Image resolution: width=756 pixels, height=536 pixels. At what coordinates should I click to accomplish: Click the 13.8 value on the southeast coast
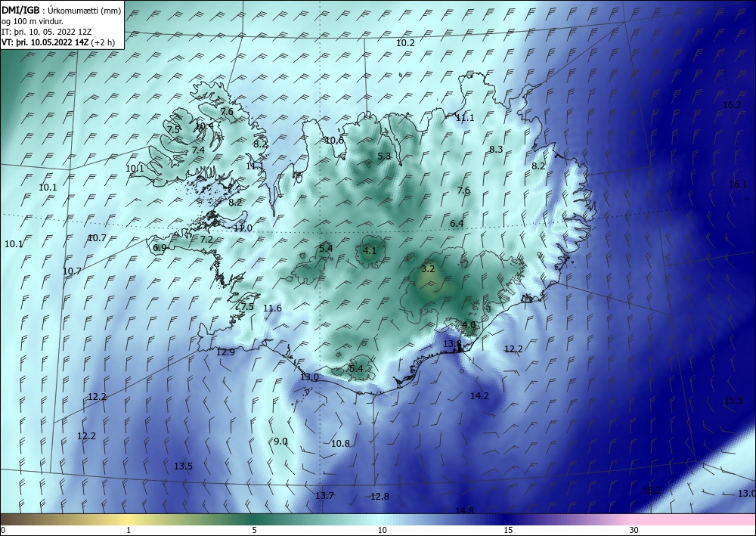point(452,344)
